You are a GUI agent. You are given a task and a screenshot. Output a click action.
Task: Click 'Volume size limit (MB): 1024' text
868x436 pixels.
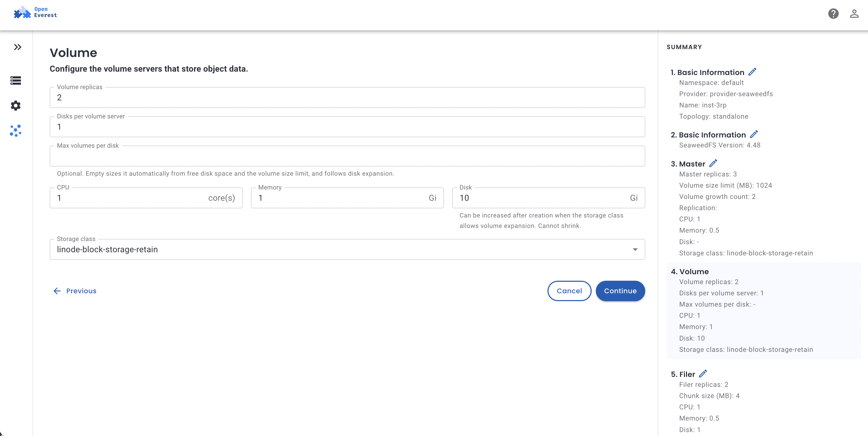point(725,185)
